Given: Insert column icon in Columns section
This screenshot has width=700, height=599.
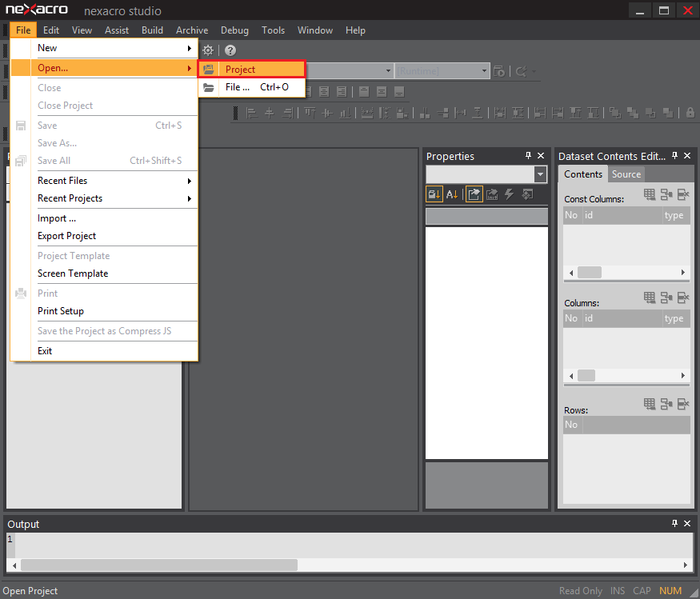Looking at the screenshot, I should (x=666, y=298).
